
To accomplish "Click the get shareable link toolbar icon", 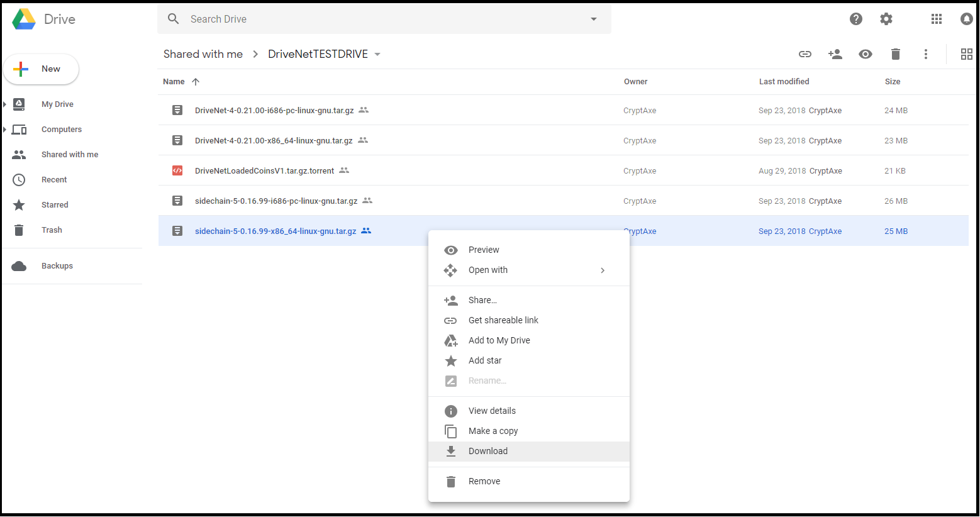I will 805,54.
